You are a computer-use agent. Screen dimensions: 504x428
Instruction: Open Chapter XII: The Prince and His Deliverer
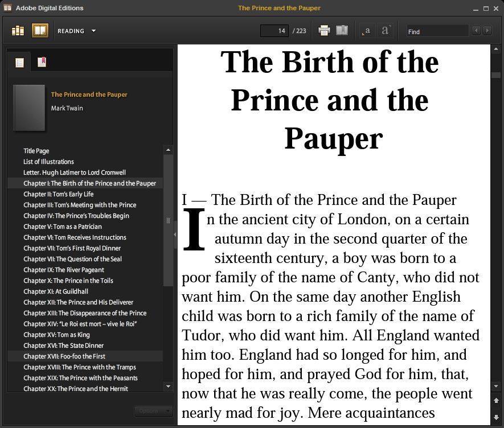[x=78, y=302]
